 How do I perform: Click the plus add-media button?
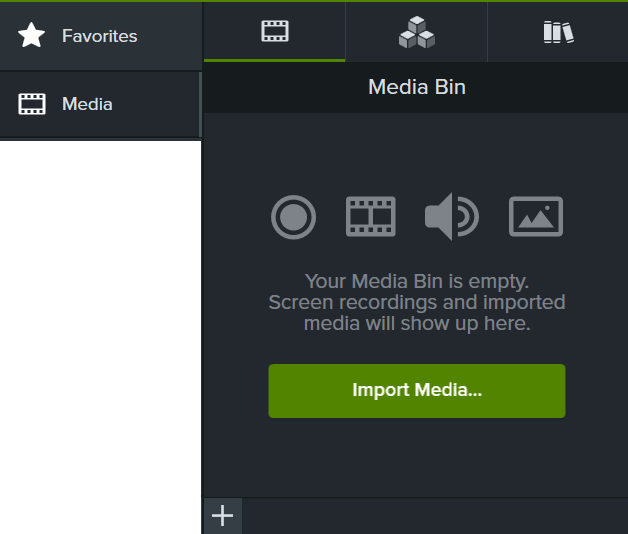[222, 516]
